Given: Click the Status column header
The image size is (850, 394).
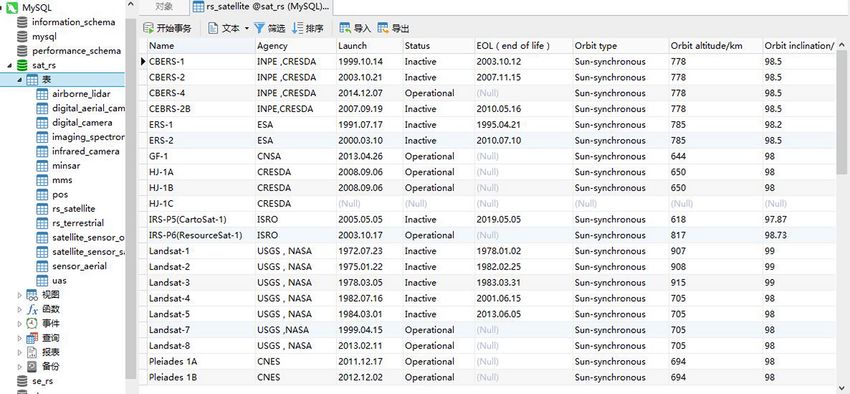Looking at the screenshot, I should point(438,46).
